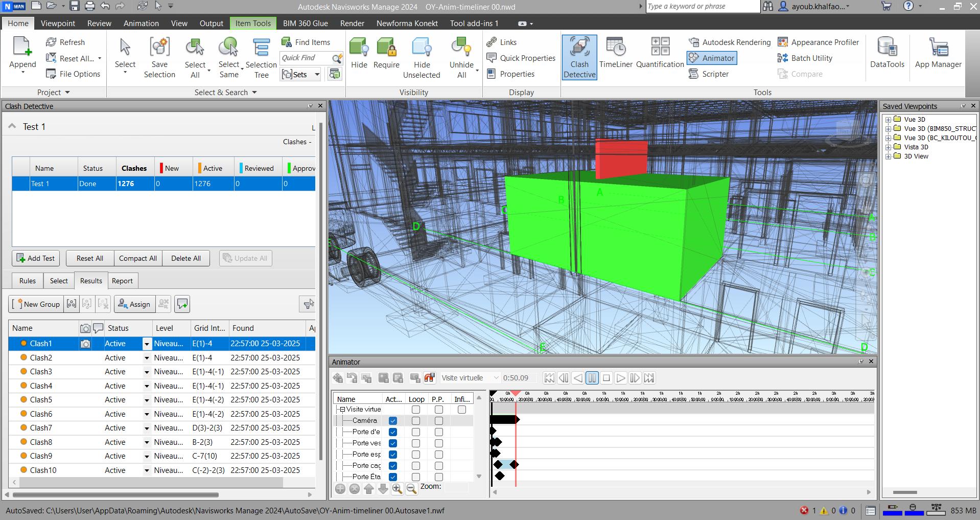Open the Animator tool from ribbon

pos(712,58)
